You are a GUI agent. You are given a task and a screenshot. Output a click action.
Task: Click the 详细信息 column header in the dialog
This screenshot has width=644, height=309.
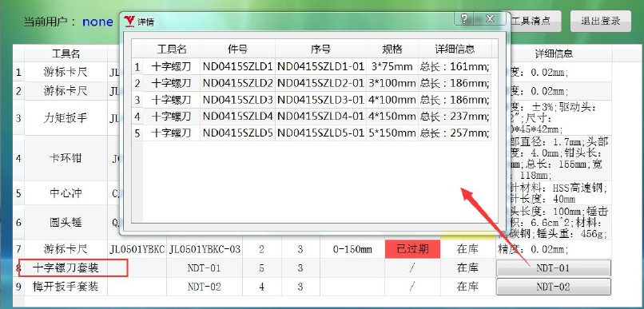(x=455, y=50)
